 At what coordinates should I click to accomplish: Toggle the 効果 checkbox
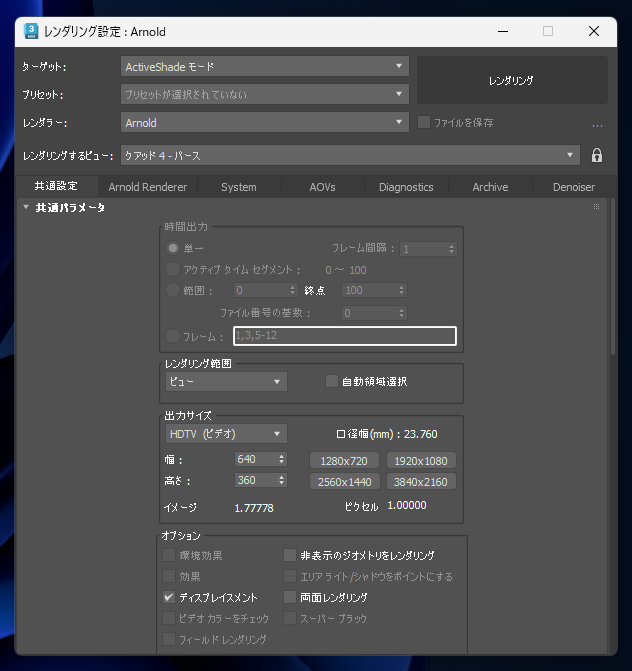169,576
